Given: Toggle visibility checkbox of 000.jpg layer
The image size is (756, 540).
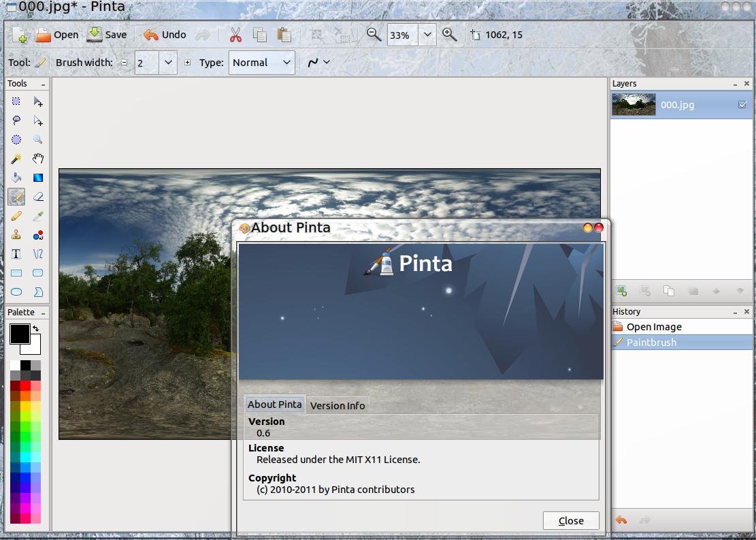Looking at the screenshot, I should tap(742, 104).
